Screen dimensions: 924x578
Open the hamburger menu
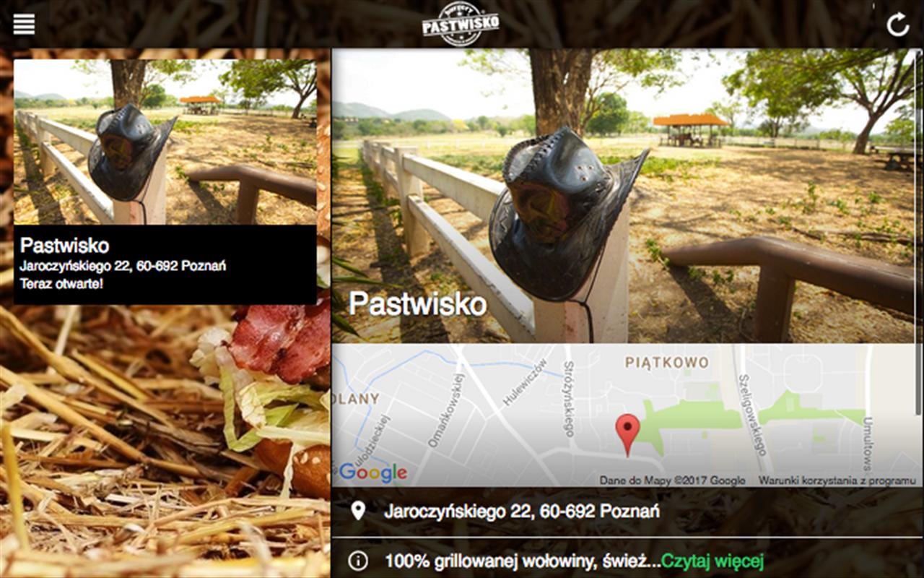[24, 24]
